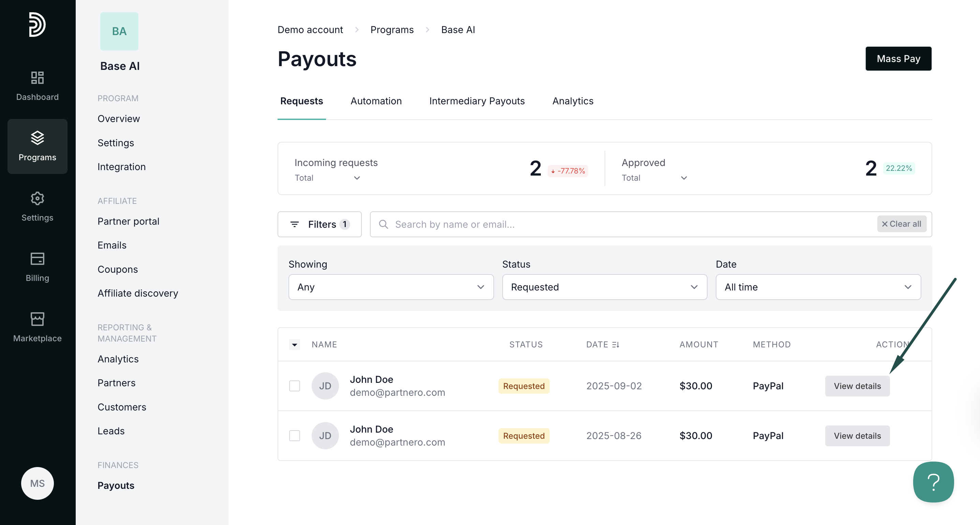The width and height of the screenshot is (980, 525).
Task: Expand the Showing Any dropdown
Action: [x=391, y=287]
